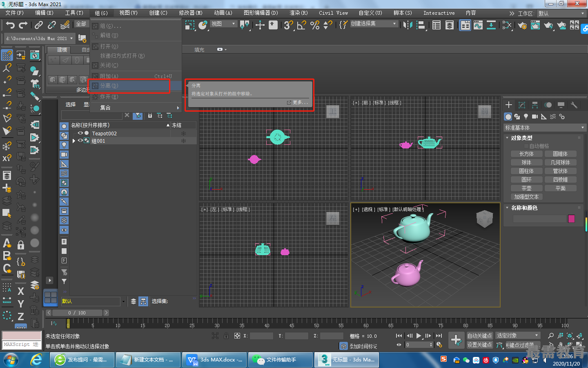Open the Rendered Frame Window icon
The width and height of the screenshot is (588, 368).
coord(535,25)
